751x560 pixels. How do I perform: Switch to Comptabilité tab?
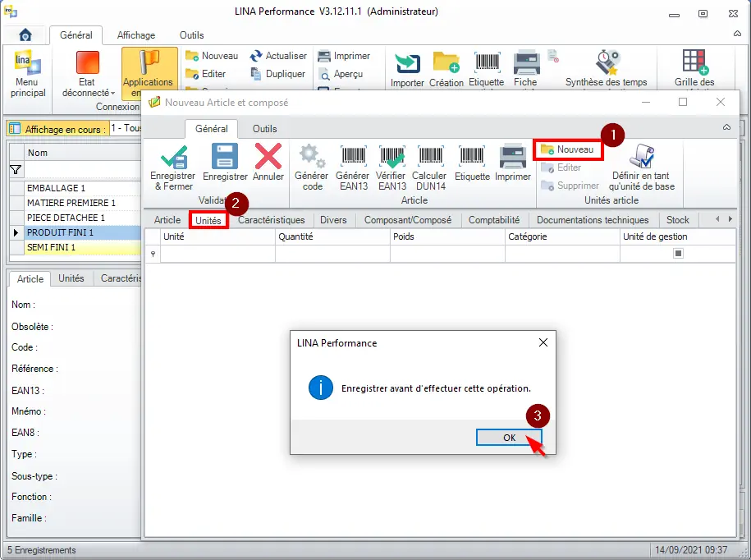(x=494, y=220)
